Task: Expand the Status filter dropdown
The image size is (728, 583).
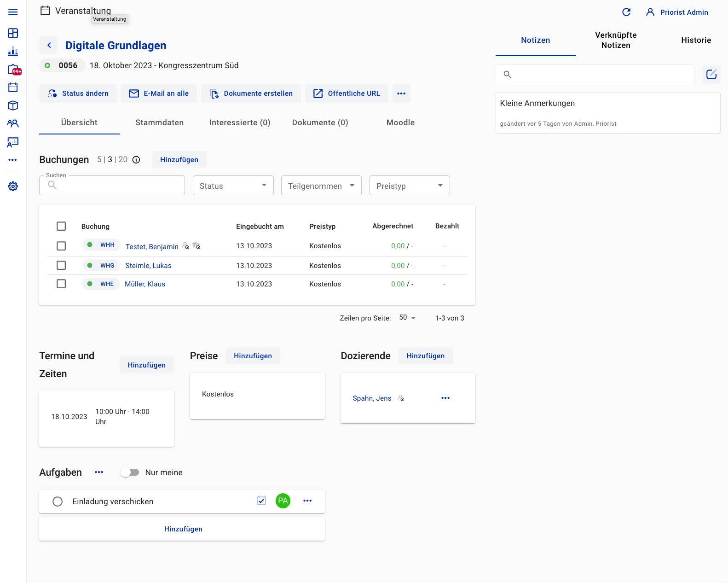Action: (233, 186)
